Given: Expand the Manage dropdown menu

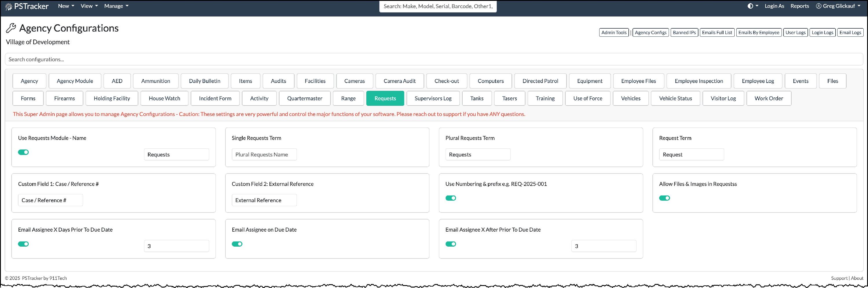Looking at the screenshot, I should pos(116,6).
